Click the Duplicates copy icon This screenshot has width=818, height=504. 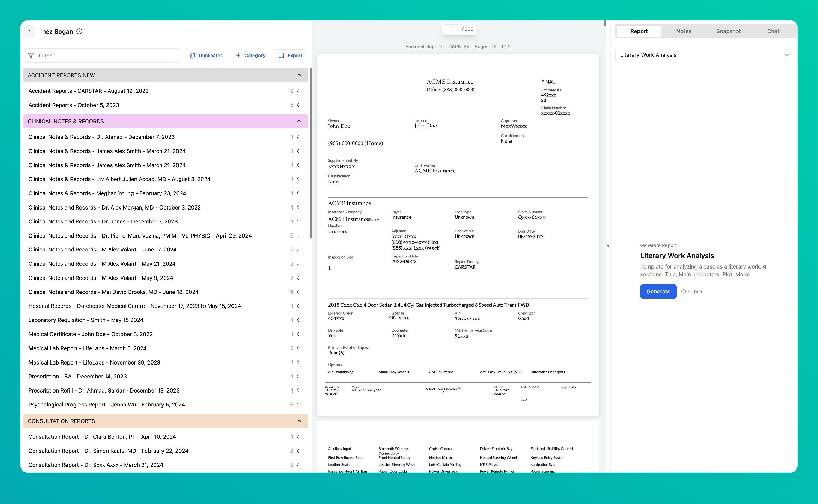pos(192,56)
